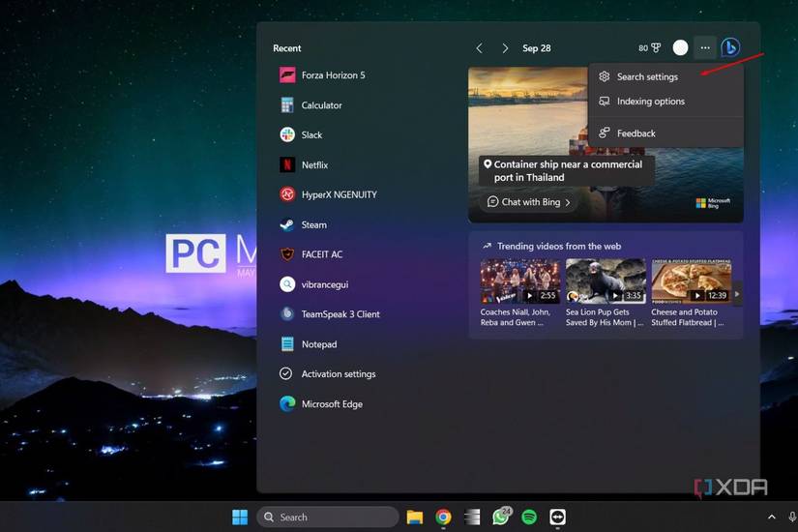Screen dimensions: 798x532
Task: Open the Bing chat icon
Action: pyautogui.click(x=730, y=47)
